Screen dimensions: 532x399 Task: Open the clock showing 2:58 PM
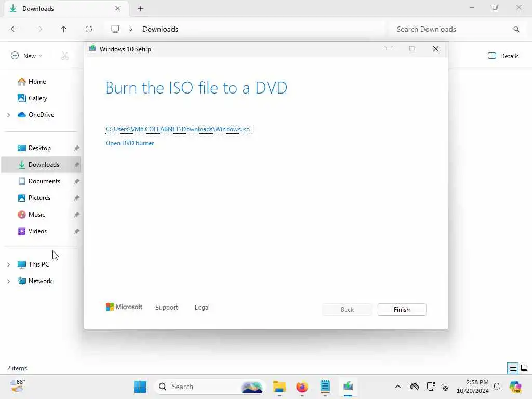pyautogui.click(x=473, y=387)
